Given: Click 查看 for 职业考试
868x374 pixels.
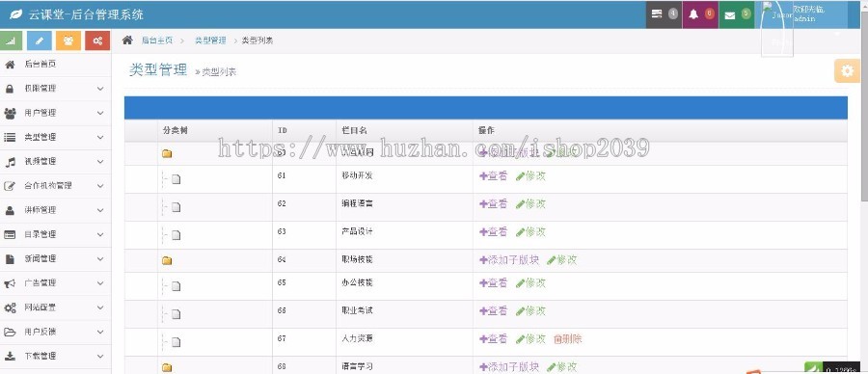Looking at the screenshot, I should click(493, 311).
